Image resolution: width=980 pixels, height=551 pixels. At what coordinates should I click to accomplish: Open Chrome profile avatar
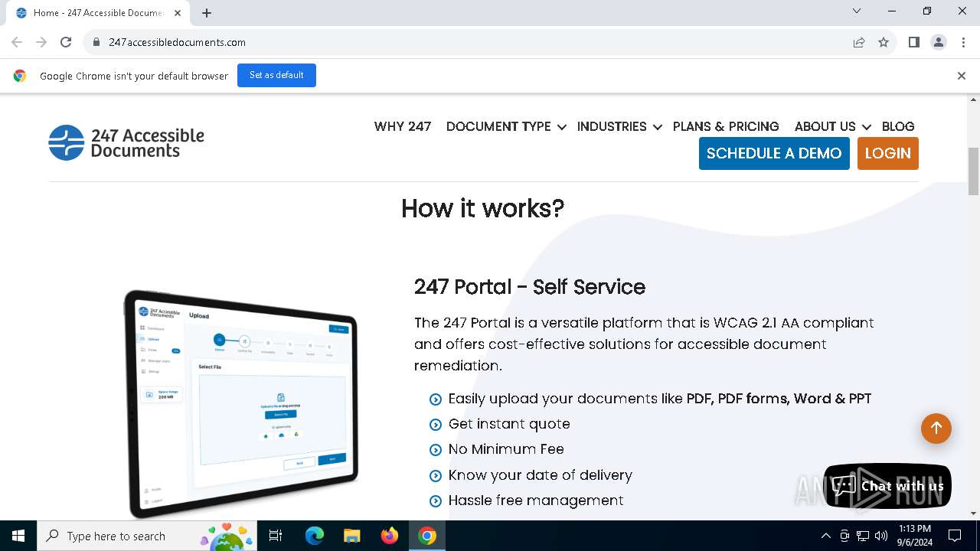pyautogui.click(x=939, y=42)
